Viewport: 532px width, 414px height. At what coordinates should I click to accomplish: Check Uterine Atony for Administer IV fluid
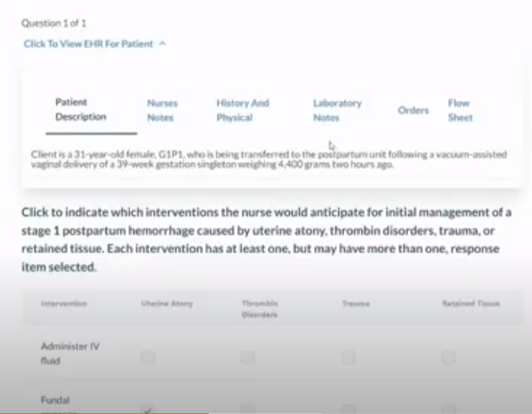point(148,358)
